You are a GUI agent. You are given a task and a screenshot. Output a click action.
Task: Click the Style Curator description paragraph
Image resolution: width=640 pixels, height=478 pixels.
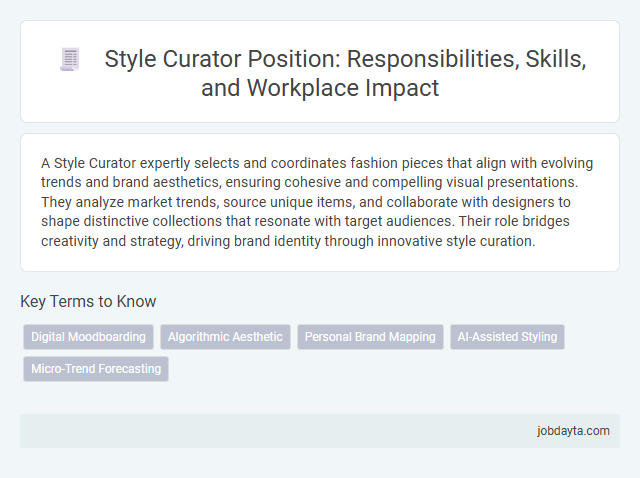(317, 202)
